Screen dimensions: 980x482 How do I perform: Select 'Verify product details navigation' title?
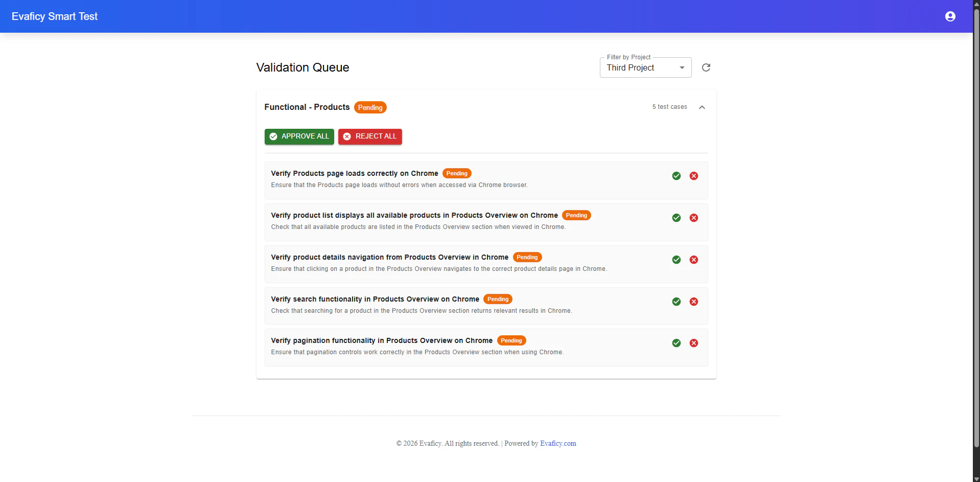(389, 257)
